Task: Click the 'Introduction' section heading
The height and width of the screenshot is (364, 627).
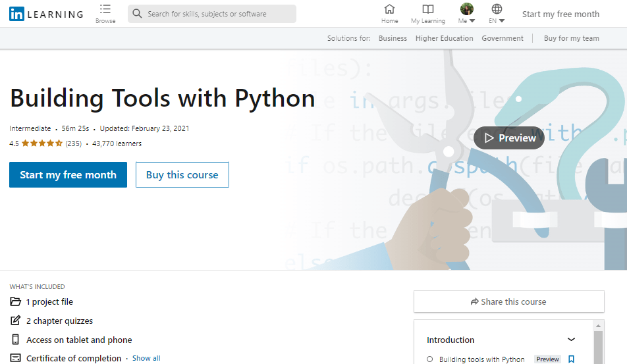Action: pyautogui.click(x=450, y=340)
